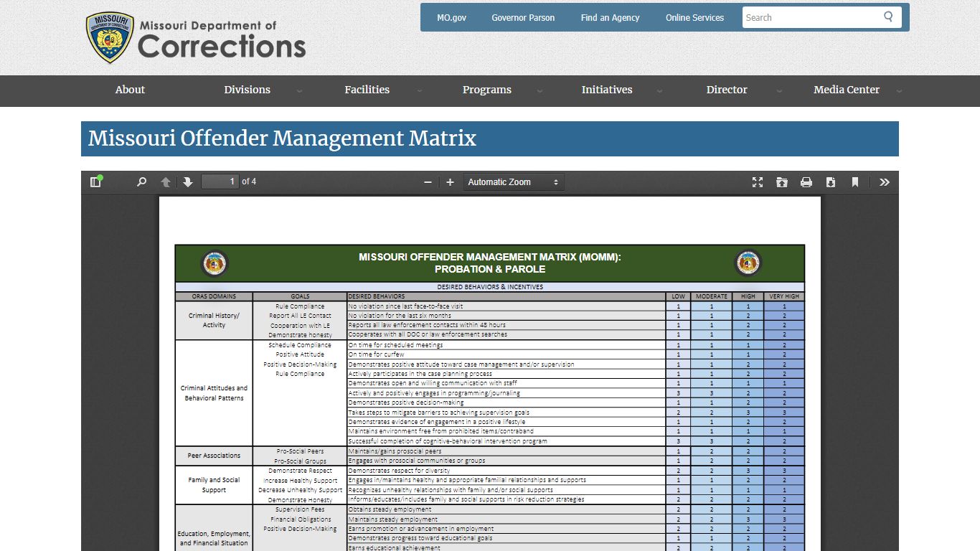Click the Criminal History/Activity domain cell

[214, 320]
